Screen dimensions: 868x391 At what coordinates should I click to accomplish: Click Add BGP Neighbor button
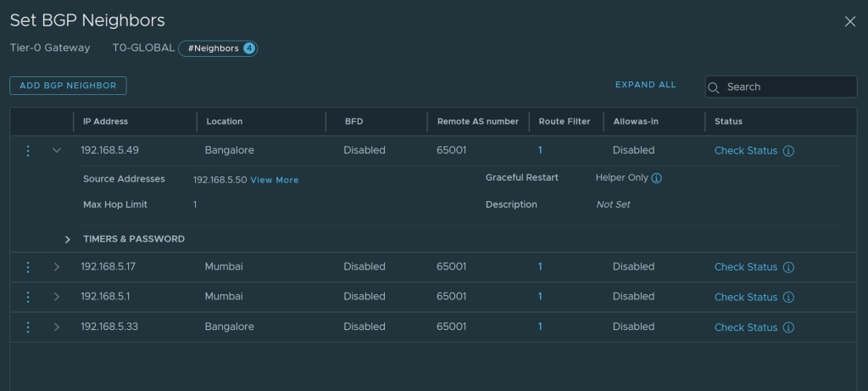pos(68,86)
